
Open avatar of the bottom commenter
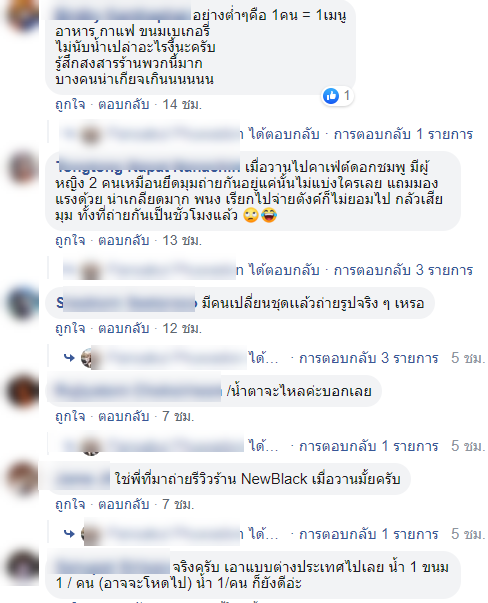click(x=22, y=567)
